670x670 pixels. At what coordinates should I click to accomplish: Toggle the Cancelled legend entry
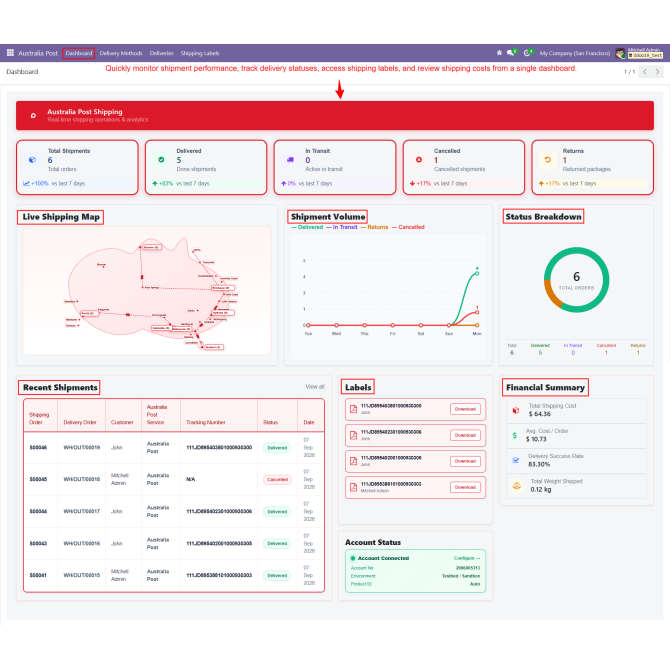coord(408,227)
